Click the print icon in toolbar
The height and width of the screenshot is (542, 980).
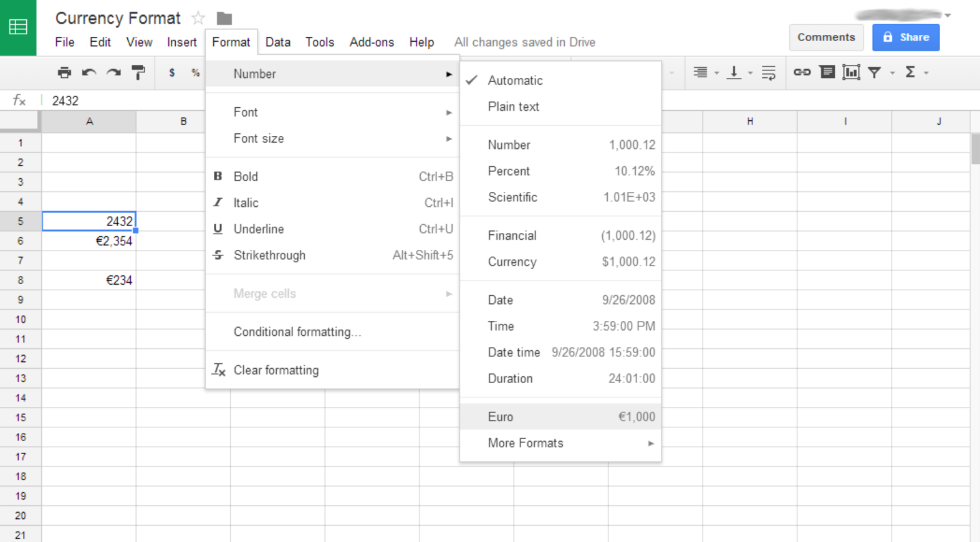coord(64,73)
